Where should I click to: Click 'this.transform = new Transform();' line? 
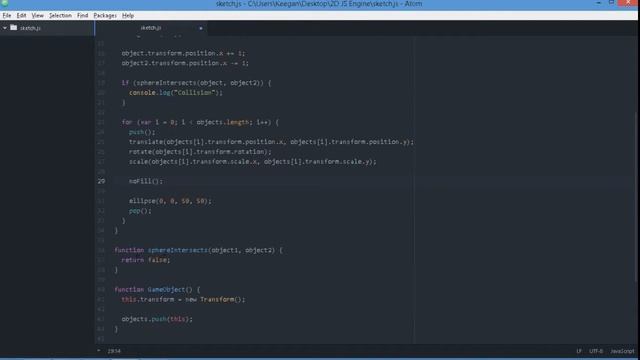point(183,299)
